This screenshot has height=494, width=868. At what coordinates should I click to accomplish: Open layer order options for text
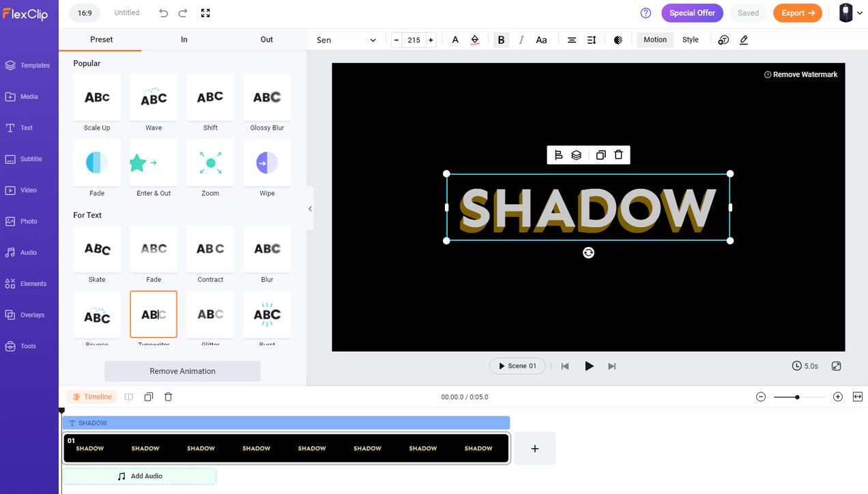(x=577, y=155)
